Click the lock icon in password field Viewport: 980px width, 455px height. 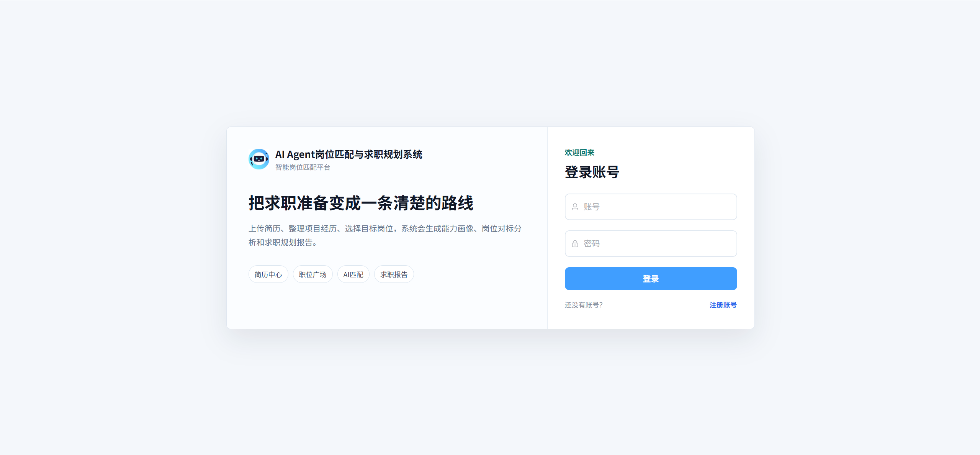575,244
